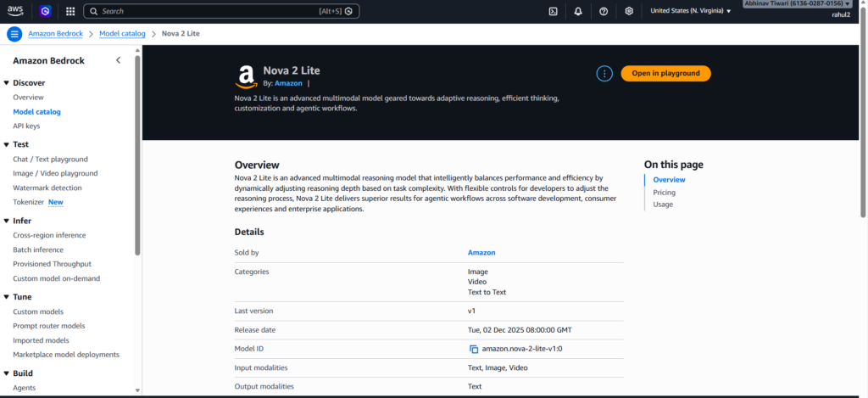Jump to Pricing in On this page
This screenshot has width=868, height=398.
coord(664,193)
